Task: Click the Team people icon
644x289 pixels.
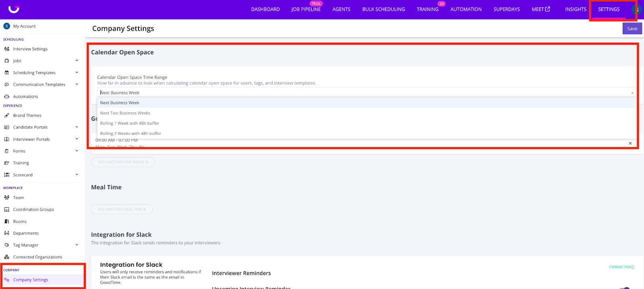Action: click(x=6, y=198)
